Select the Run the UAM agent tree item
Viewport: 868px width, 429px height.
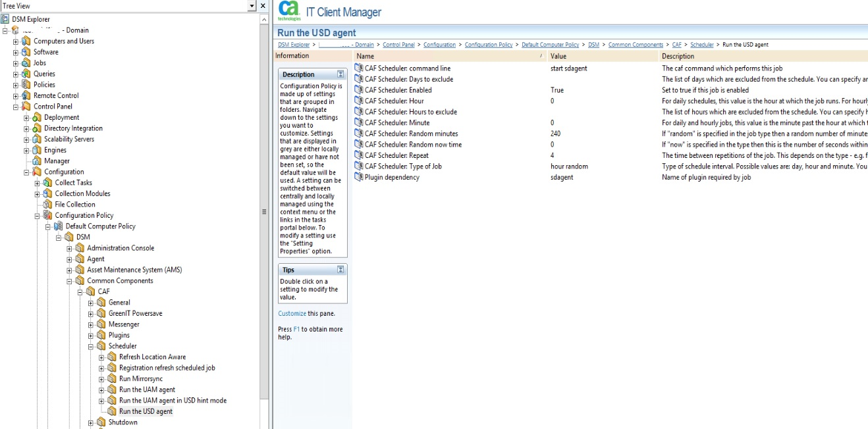147,390
